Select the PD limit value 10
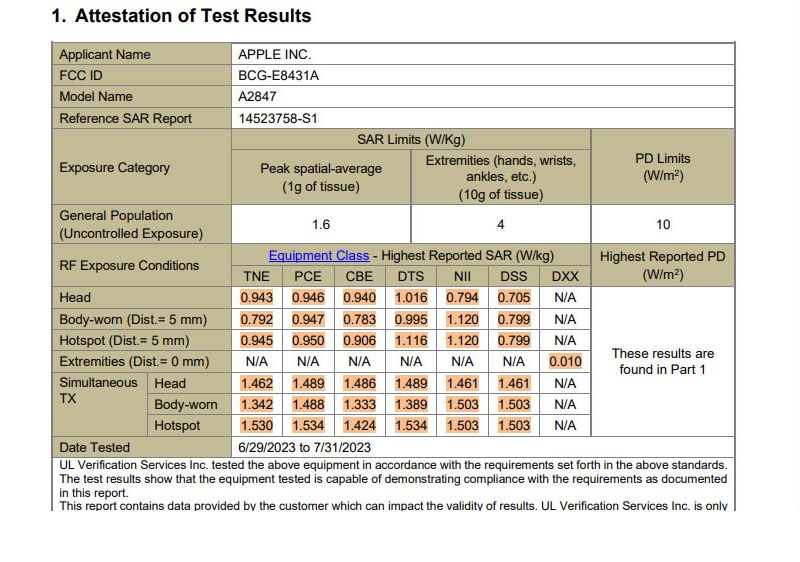800x562 pixels. click(663, 225)
